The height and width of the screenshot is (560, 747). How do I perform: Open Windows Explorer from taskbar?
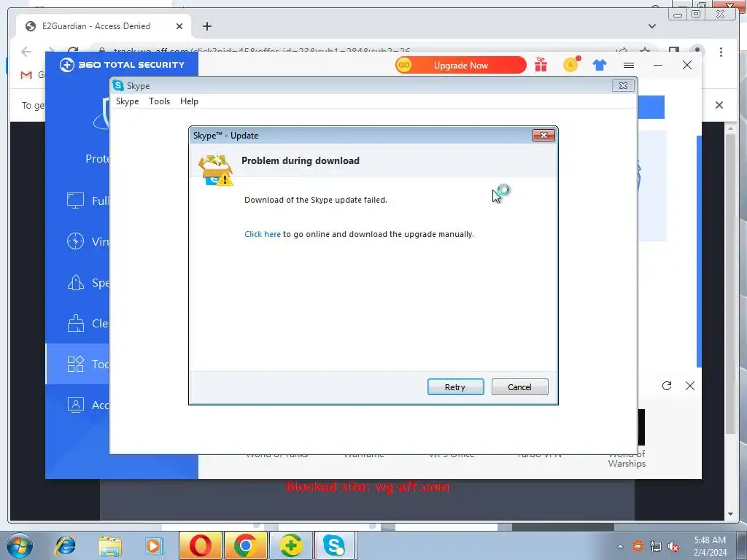tap(110, 545)
